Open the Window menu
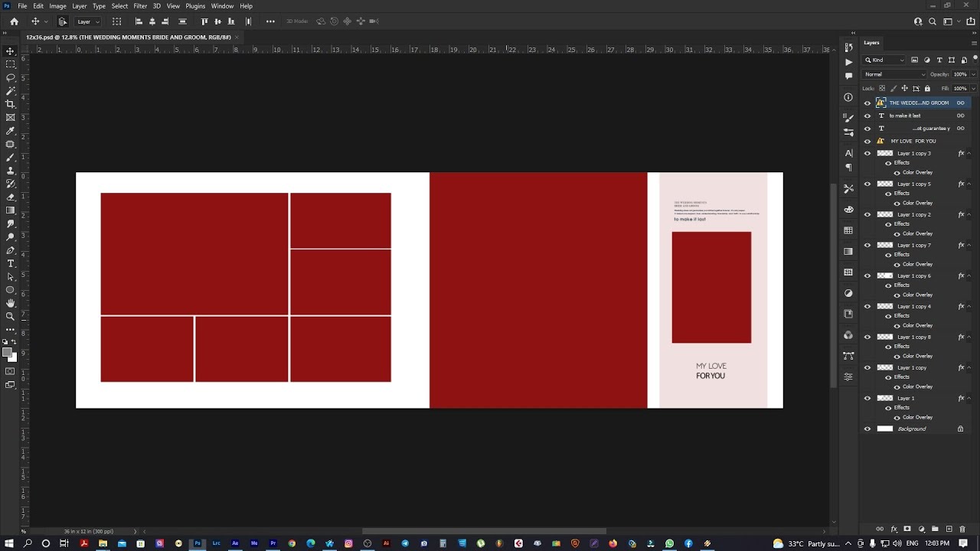 222,6
